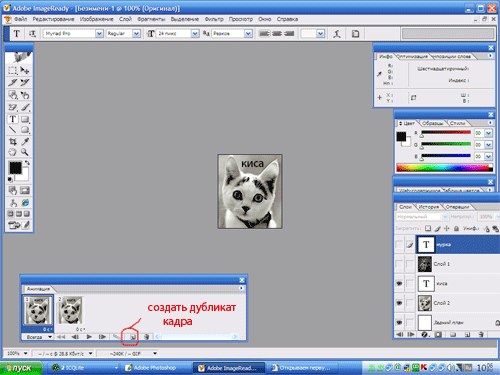This screenshot has width=500, height=375.
Task: Click lock all padlock icon in Layers palette
Action: tap(456, 228)
